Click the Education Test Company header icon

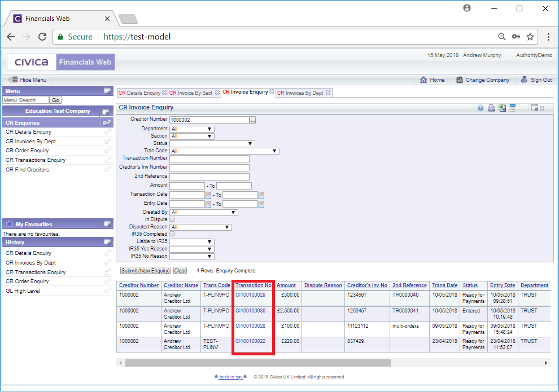pyautogui.click(x=106, y=112)
